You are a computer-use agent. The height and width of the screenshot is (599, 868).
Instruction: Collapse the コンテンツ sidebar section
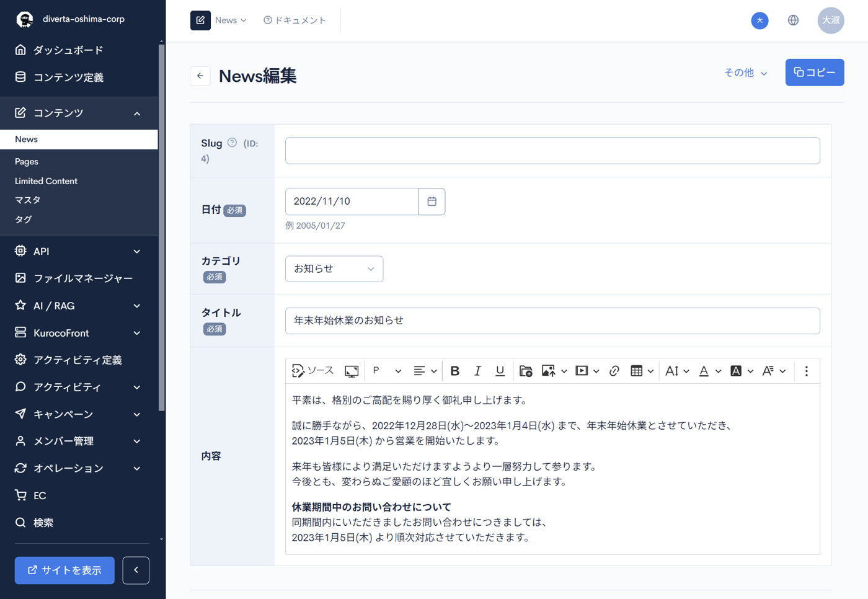point(79,113)
